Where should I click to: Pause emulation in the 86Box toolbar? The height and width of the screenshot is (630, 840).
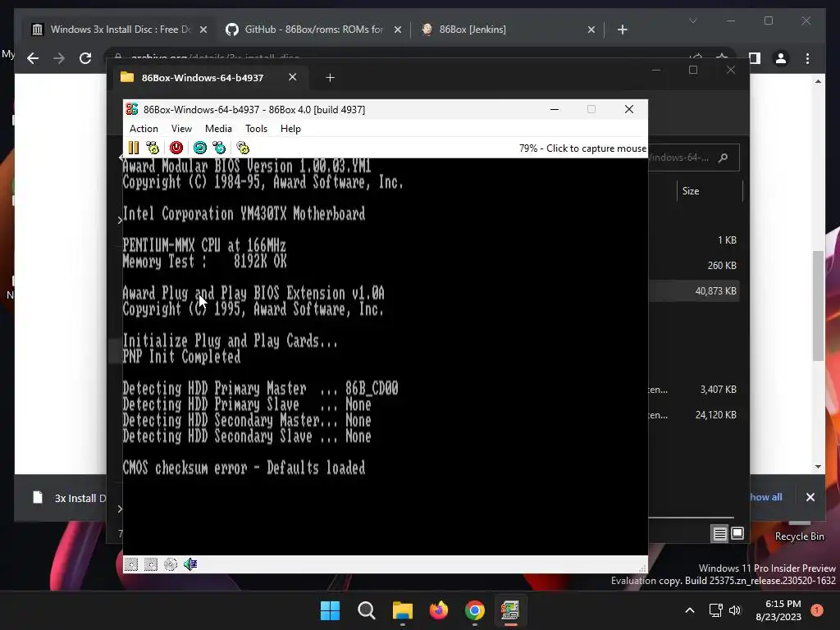point(134,148)
